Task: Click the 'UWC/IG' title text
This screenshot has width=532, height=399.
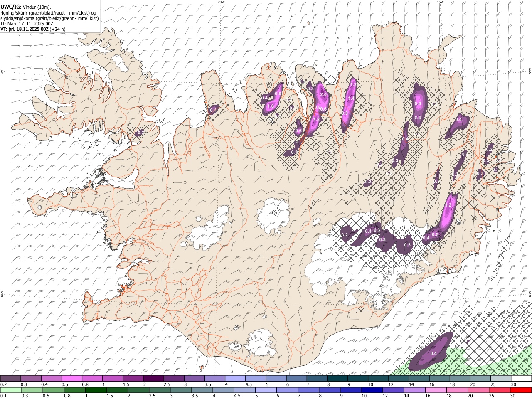Action: (10, 7)
